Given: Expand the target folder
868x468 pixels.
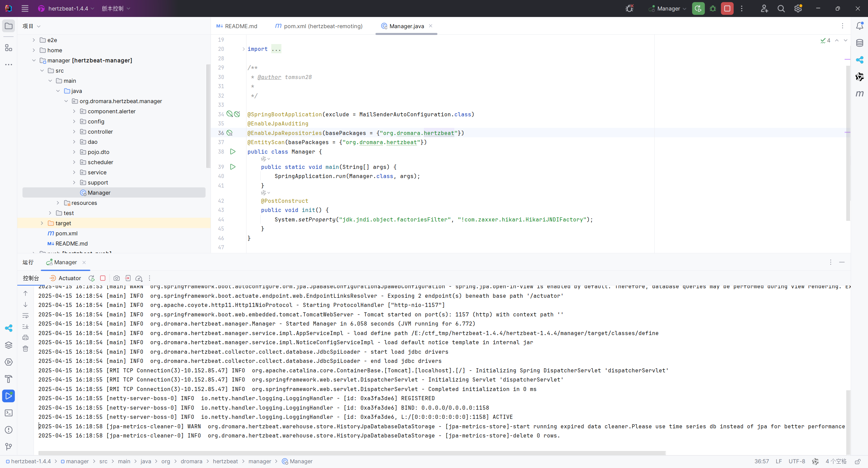Looking at the screenshot, I should pyautogui.click(x=42, y=223).
